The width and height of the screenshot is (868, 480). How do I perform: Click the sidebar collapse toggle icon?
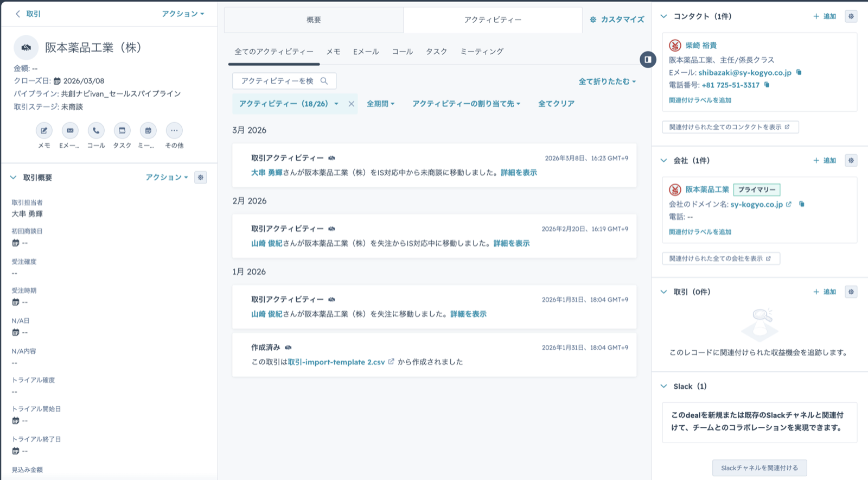click(x=648, y=60)
